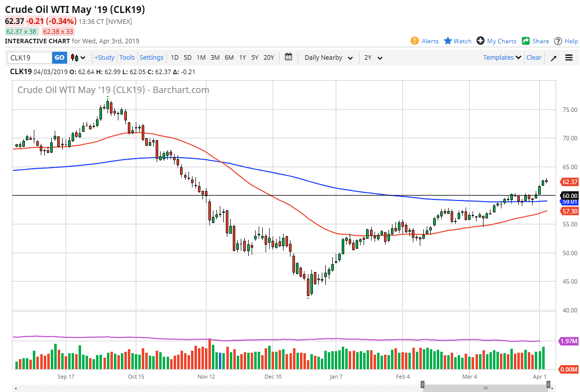This screenshot has width=580, height=392.
Task: Pop out the chart with the arrow icon
Action: tap(553, 57)
